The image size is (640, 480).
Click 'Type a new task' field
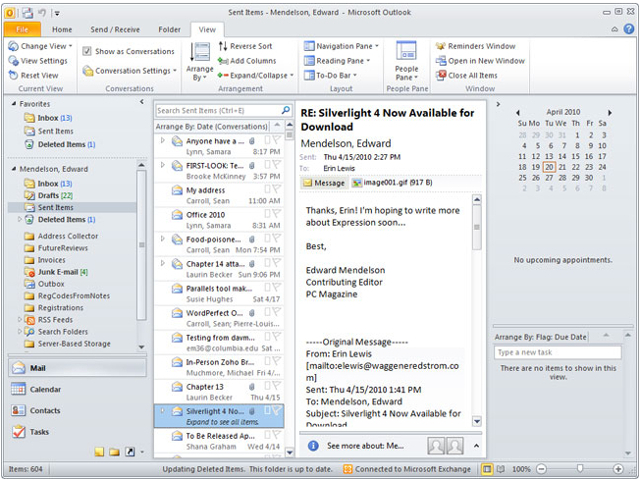pos(558,352)
